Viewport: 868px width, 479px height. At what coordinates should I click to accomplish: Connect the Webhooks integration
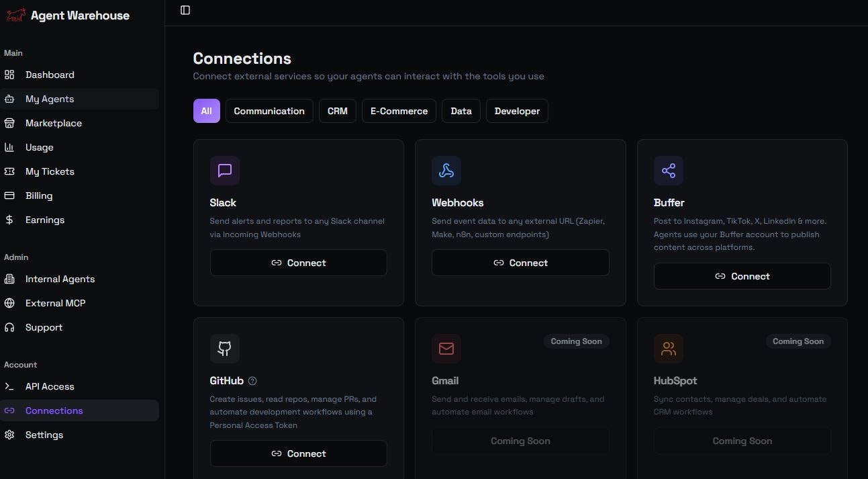[x=520, y=263]
